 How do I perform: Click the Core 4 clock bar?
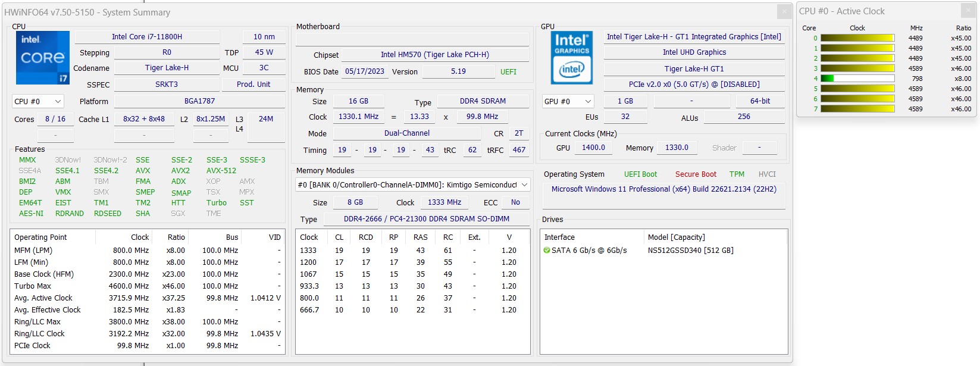click(857, 79)
